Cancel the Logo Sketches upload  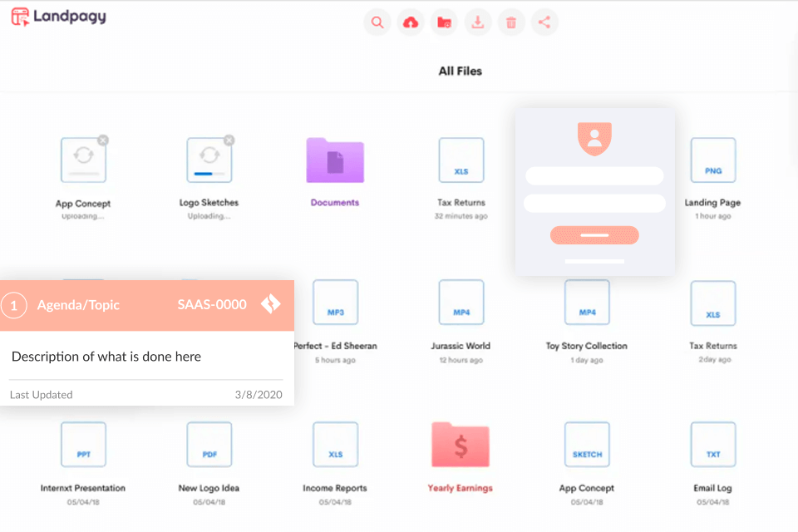pyautogui.click(x=229, y=140)
